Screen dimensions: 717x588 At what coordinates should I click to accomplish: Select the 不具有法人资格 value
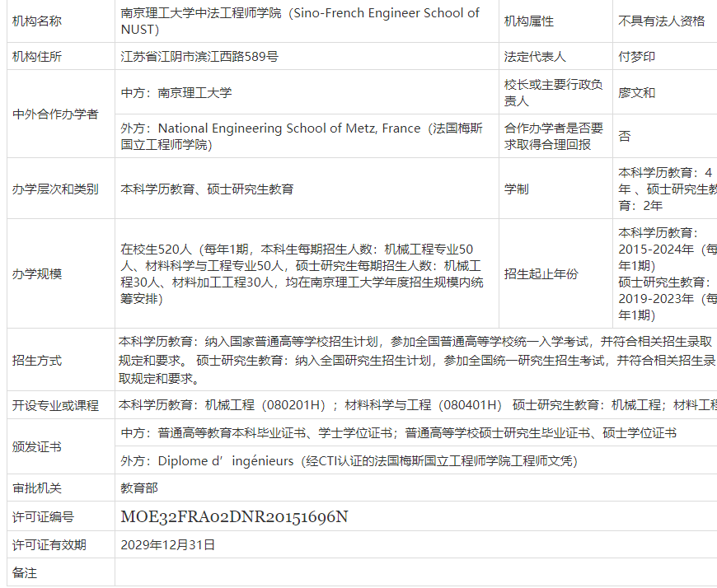(661, 21)
